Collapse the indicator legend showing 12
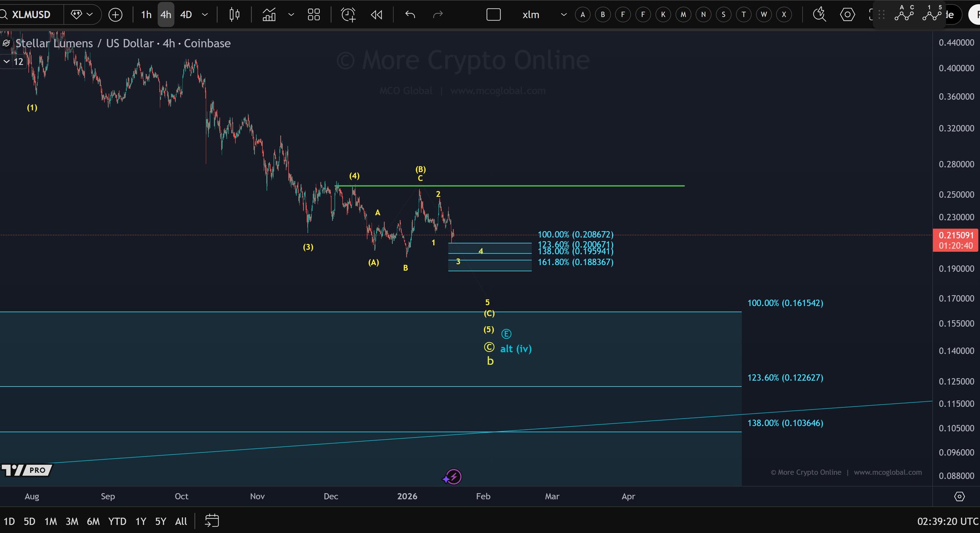This screenshot has height=533, width=980. click(x=7, y=62)
